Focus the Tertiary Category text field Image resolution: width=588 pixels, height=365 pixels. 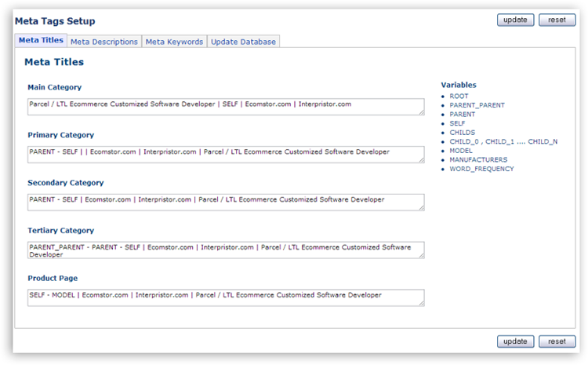point(226,250)
